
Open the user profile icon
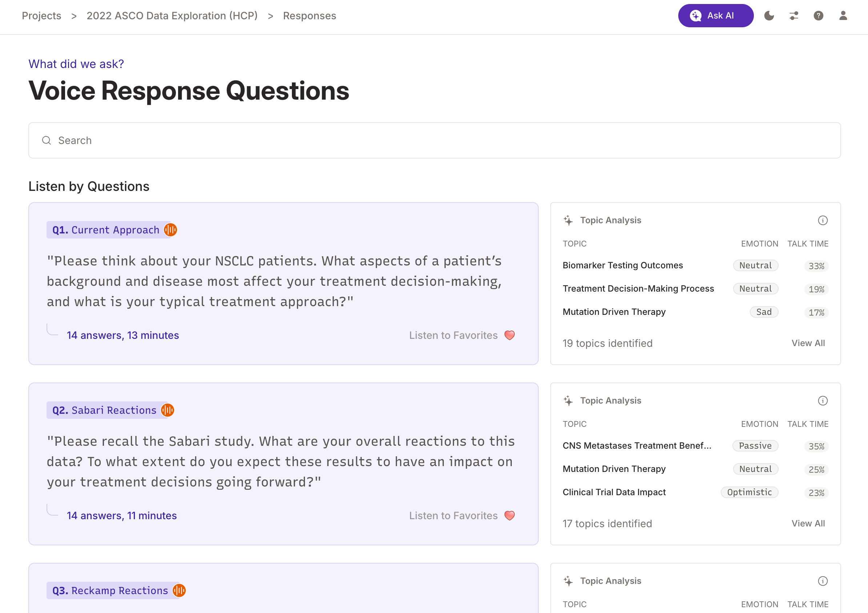843,16
